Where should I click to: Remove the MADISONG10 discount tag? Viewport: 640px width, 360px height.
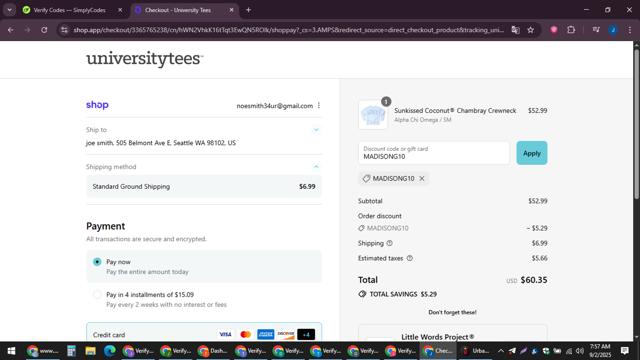click(422, 178)
